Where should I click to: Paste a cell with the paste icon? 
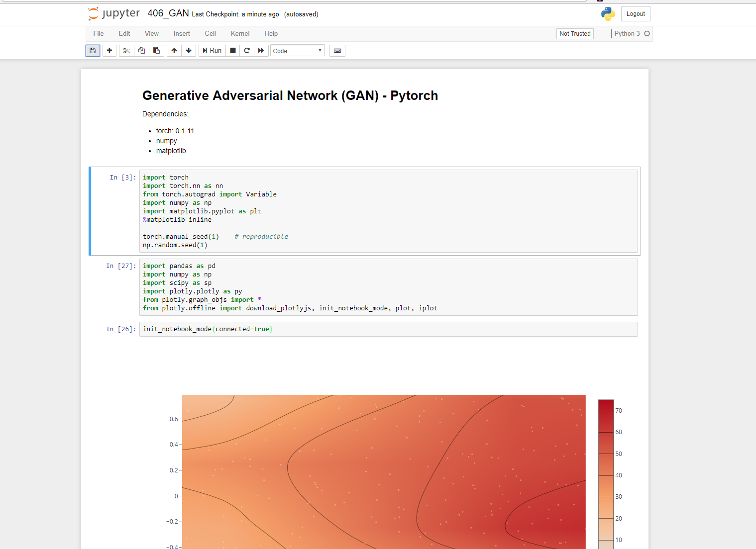(x=156, y=50)
